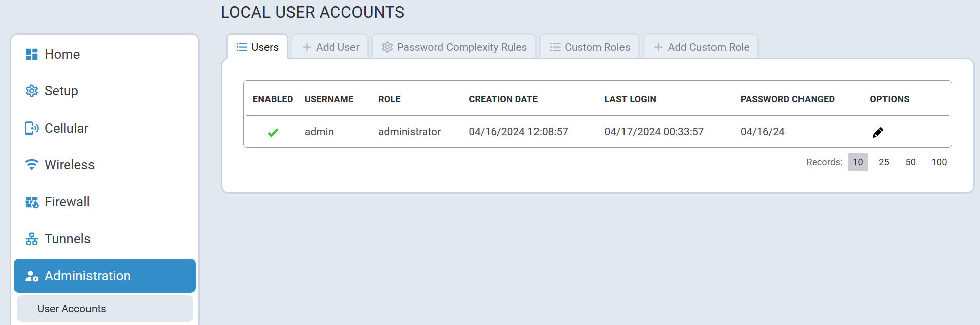Show 25 records per page
The width and height of the screenshot is (980, 325).
(884, 162)
